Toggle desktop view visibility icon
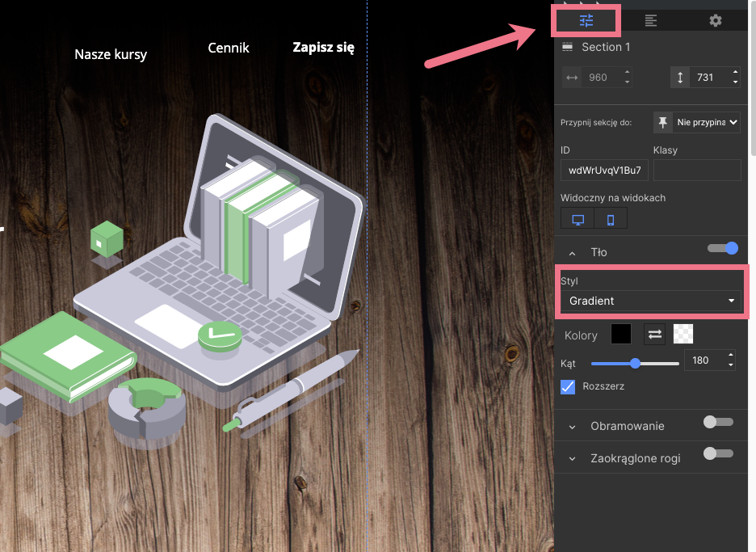The height and width of the screenshot is (552, 756). point(577,218)
